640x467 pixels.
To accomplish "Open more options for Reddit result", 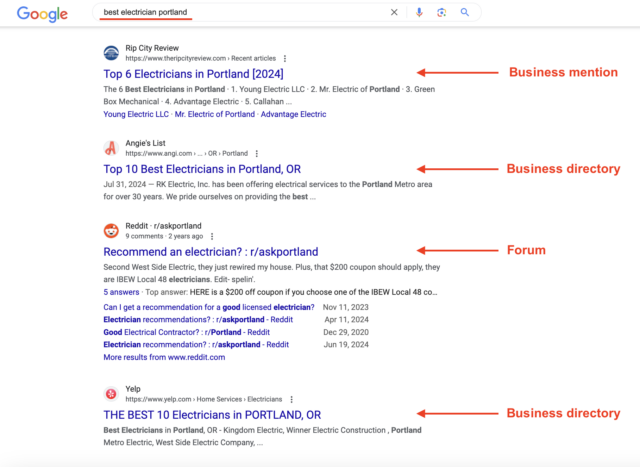I will 212,236.
